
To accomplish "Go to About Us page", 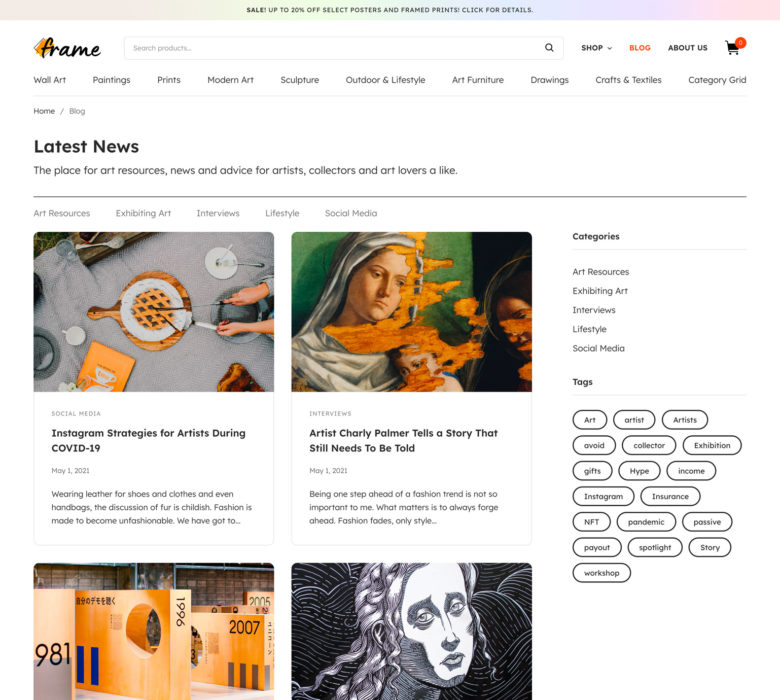I will [687, 48].
